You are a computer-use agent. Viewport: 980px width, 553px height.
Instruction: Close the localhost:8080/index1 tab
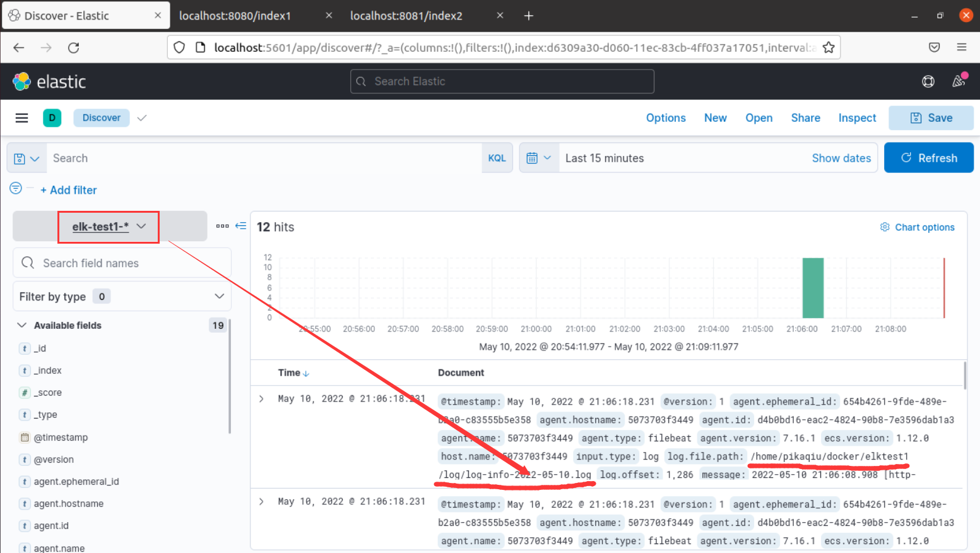[x=329, y=16]
